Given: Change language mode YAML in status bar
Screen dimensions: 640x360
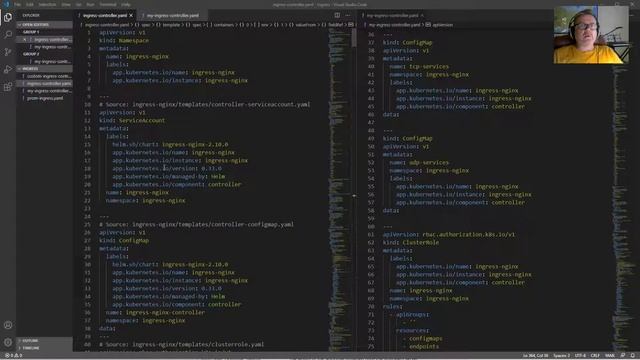Looking at the screenshot, I should 610,356.
